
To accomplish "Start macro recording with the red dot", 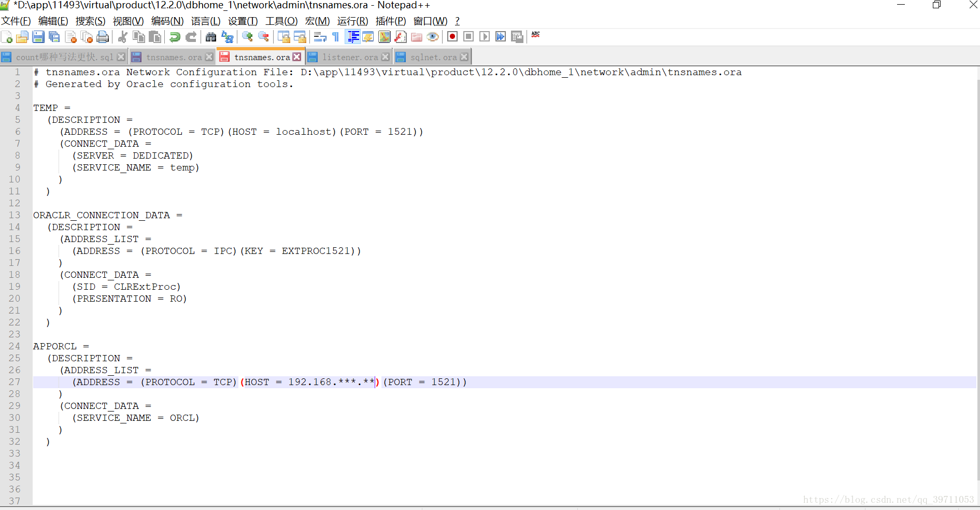I will 452,37.
